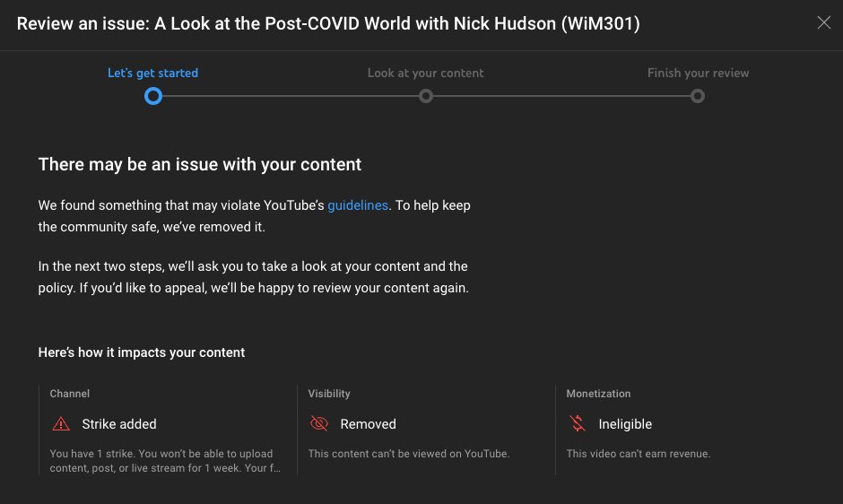Image resolution: width=843 pixels, height=504 pixels.
Task: Click the dialog title with video name
Action: coord(328,23)
